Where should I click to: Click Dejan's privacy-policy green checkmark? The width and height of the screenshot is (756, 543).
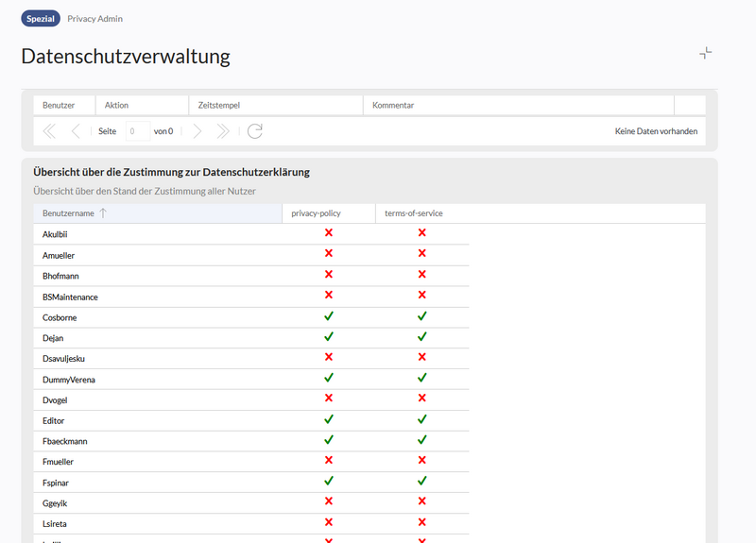click(329, 337)
